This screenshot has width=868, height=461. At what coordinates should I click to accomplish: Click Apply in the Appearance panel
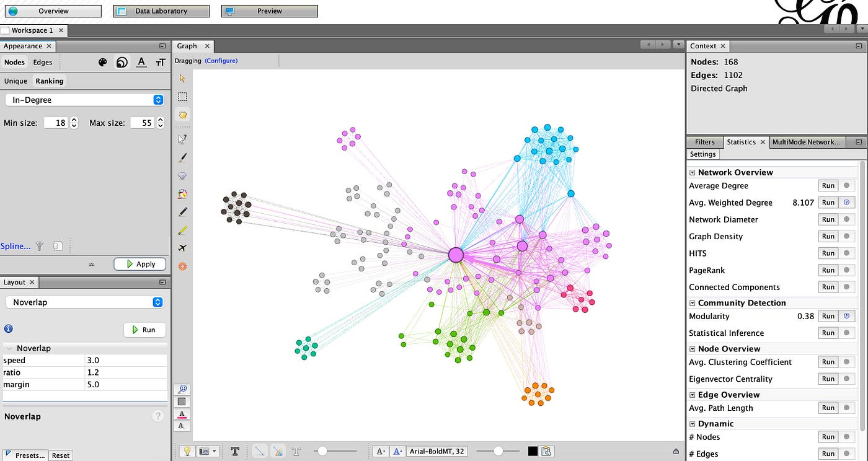[140, 264]
